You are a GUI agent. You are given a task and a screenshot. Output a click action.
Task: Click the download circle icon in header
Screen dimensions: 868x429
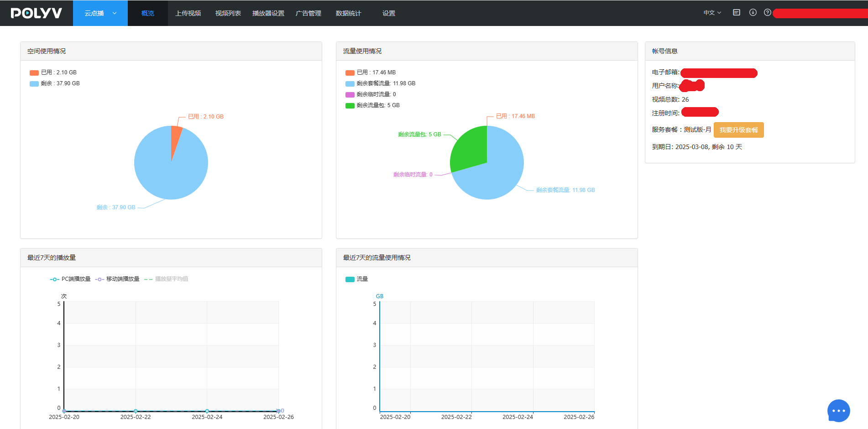(753, 13)
